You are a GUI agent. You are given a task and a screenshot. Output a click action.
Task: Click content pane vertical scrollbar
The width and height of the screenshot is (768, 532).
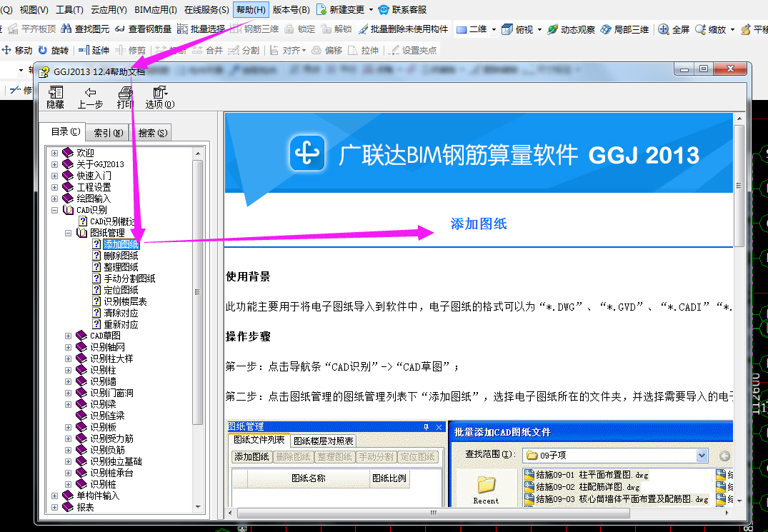tap(739, 186)
